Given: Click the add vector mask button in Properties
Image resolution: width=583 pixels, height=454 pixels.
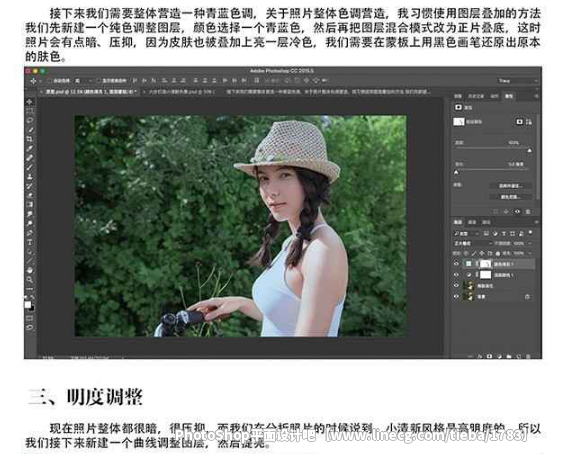Looking at the screenshot, I should 529,122.
